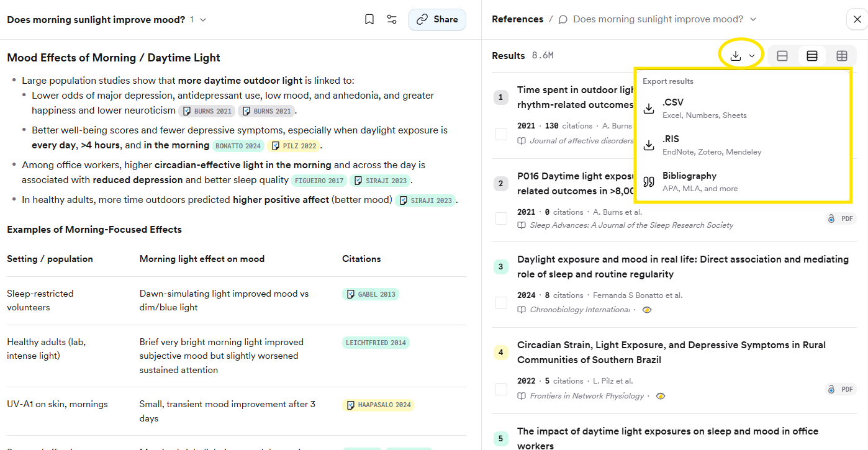
Task: Bookmark this search with the bookmark icon
Action: [x=369, y=19]
